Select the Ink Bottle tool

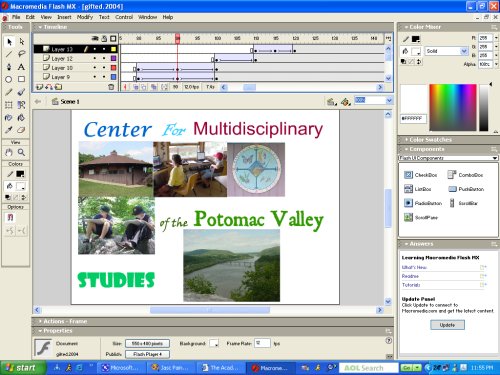coord(9,117)
